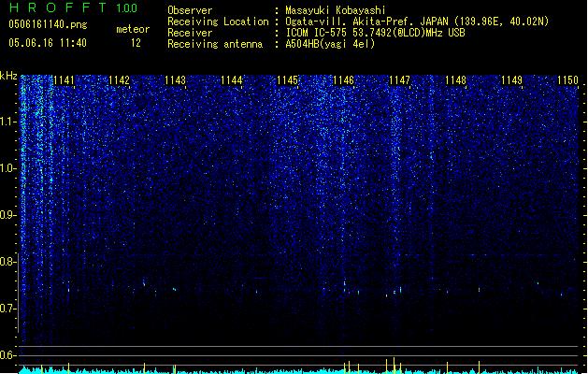
Task: Click the tallest yellow meteor spike near 1147
Action: [394, 366]
